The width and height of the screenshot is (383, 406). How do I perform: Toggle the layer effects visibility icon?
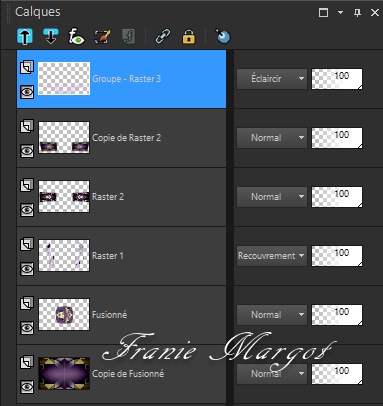pos(76,36)
